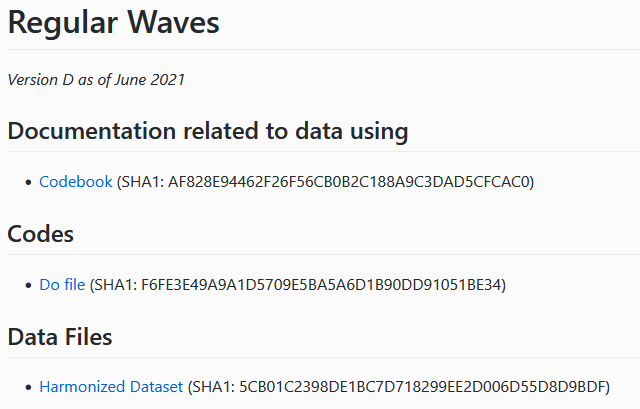Image resolution: width=640 pixels, height=409 pixels.
Task: Click the SHA1 label next to Do file
Action: [116, 285]
